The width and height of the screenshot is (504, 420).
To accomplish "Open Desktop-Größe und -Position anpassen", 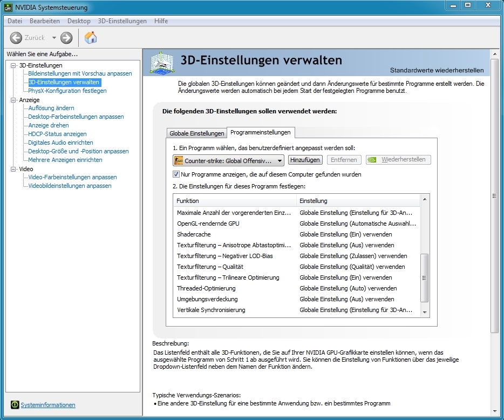I will tap(78, 151).
